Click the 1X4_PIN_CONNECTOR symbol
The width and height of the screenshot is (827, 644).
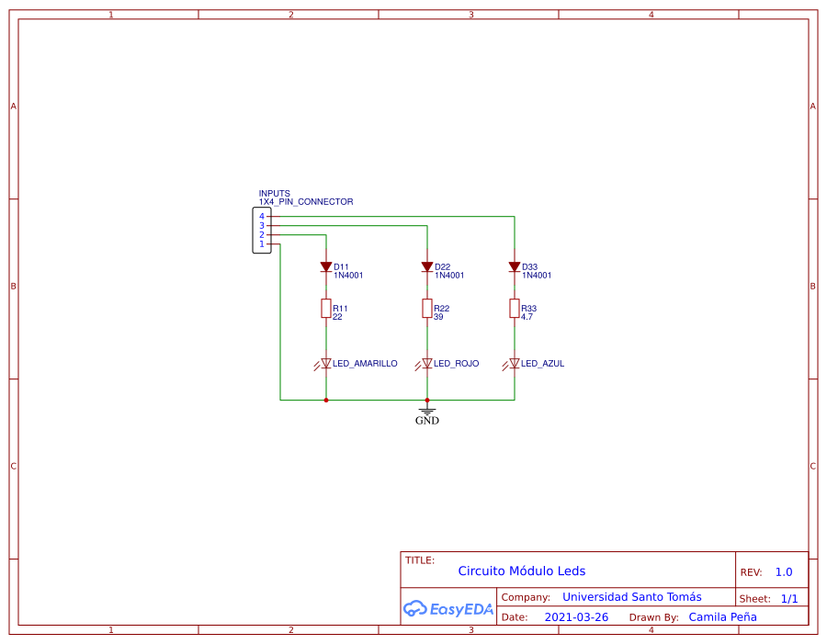pos(261,230)
